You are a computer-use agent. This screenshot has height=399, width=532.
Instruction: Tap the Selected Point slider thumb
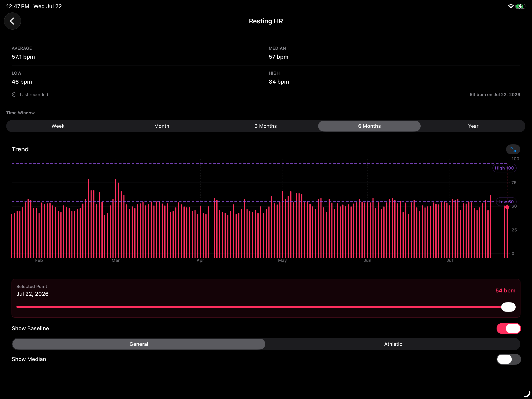(x=508, y=307)
